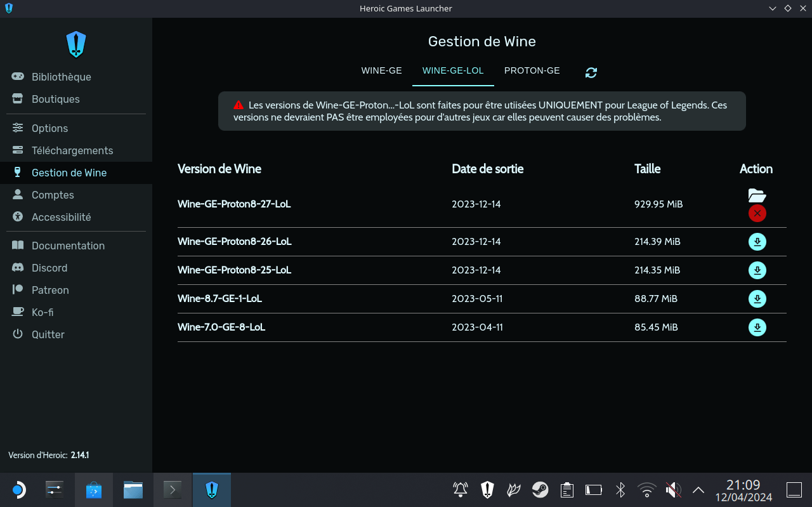The image size is (812, 507).
Task: Remove Wine-GE-Proton8-27-LoL with red X button
Action: (x=757, y=213)
